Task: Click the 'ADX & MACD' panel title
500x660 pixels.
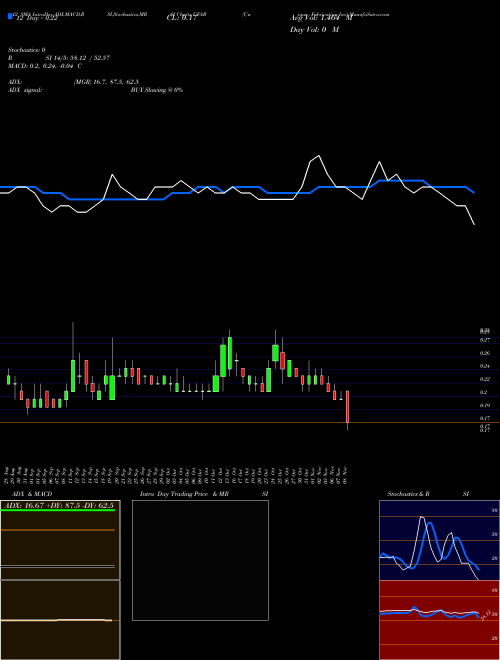Action: click(x=32, y=494)
